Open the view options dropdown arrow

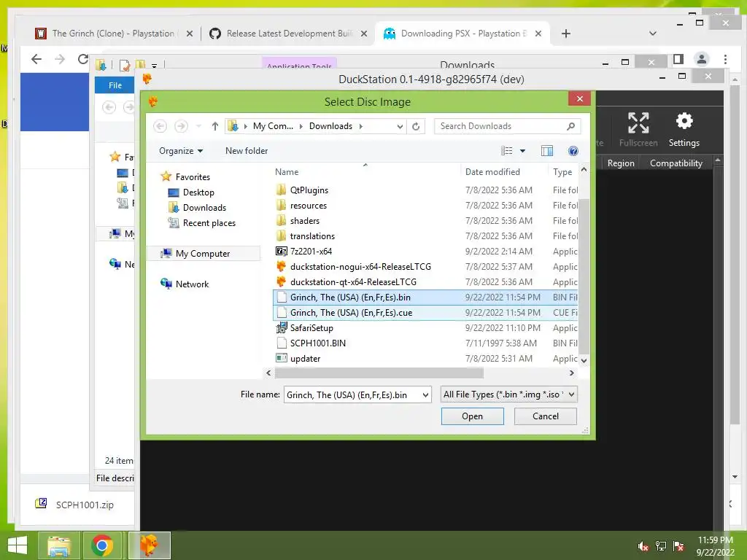point(522,151)
